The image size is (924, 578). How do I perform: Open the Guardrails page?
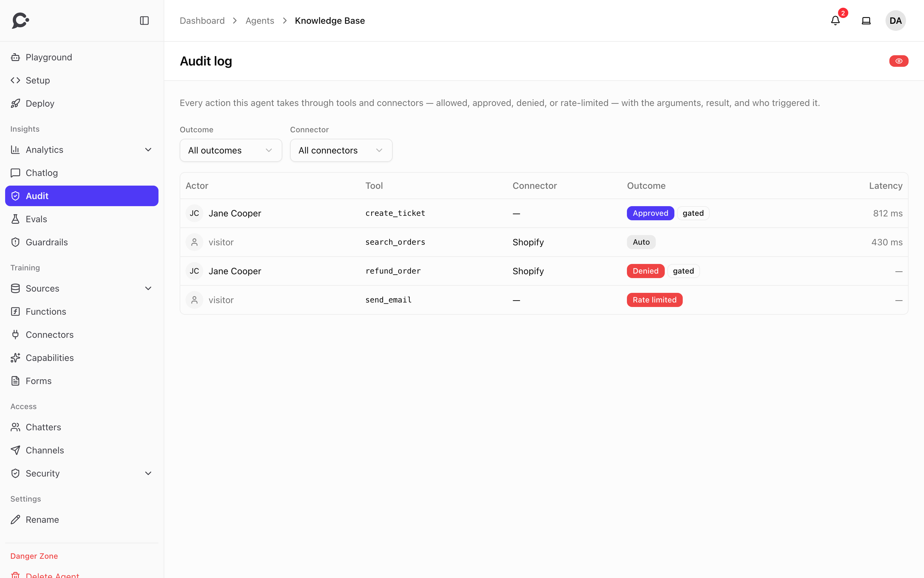tap(82, 242)
